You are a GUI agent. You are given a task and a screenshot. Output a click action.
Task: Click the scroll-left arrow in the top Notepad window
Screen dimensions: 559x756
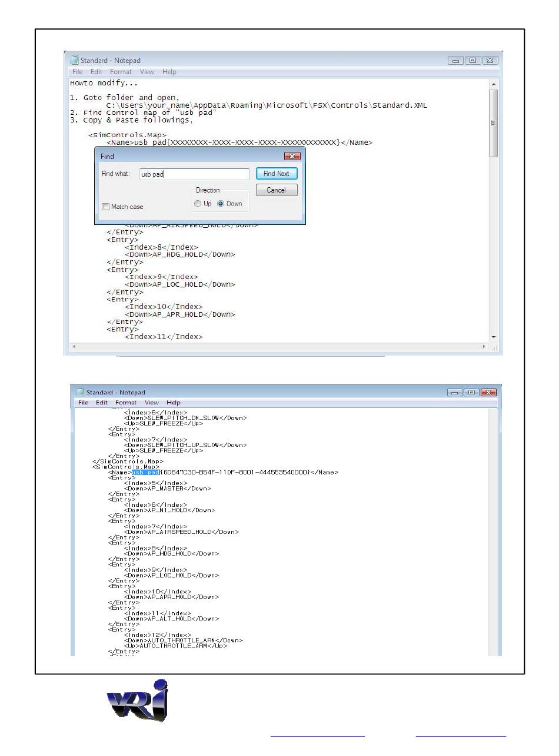[x=73, y=347]
